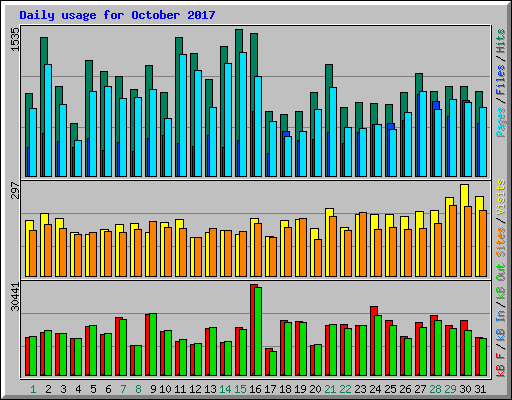512x400 pixels.
Task: Click the 'Sites' legend word
Action: click(x=501, y=242)
